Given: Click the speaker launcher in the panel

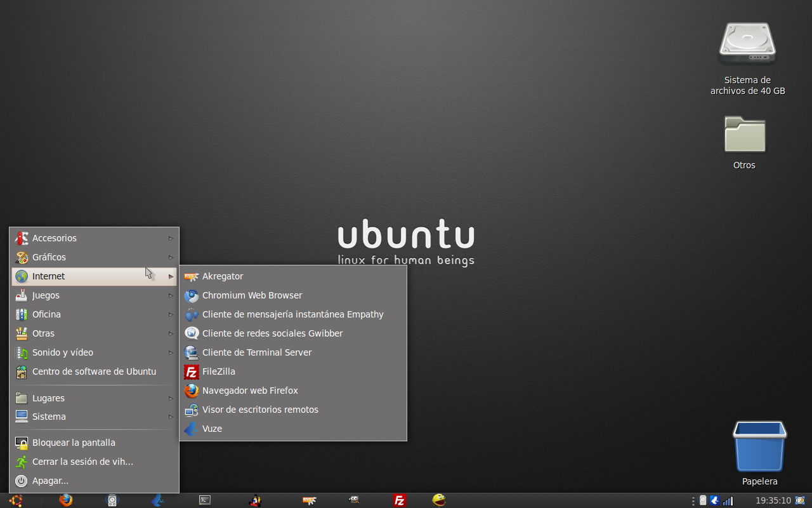Looking at the screenshot, I should pos(112,500).
